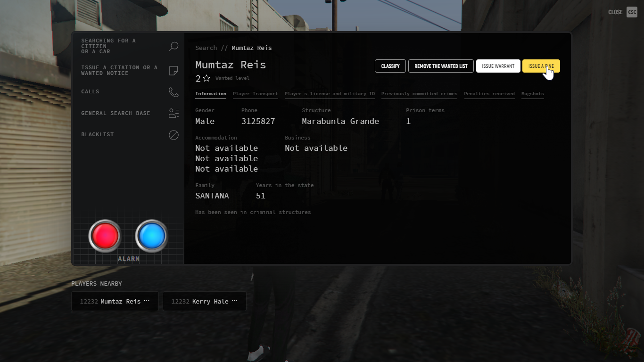The image size is (644, 362).
Task: Open the Blacklist section
Action: 130,135
